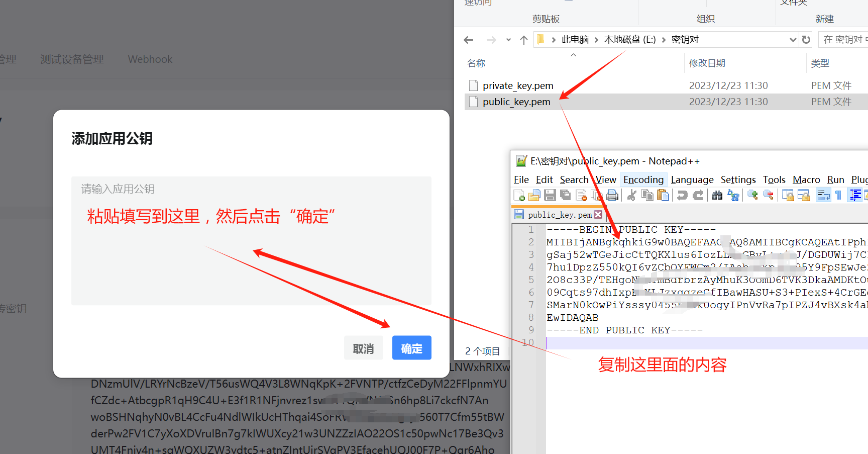Click the Print icon in Notepad++

click(612, 195)
